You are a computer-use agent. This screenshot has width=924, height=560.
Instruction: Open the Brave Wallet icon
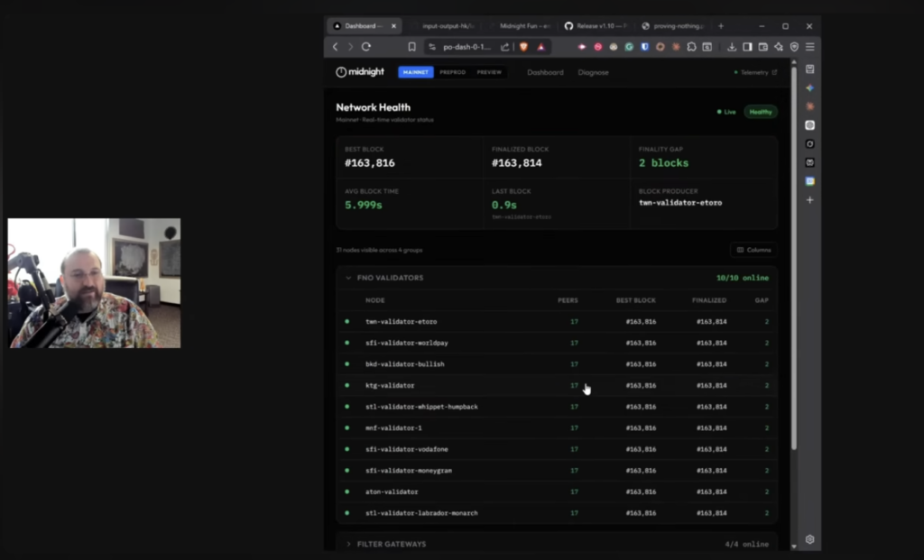(x=762, y=47)
